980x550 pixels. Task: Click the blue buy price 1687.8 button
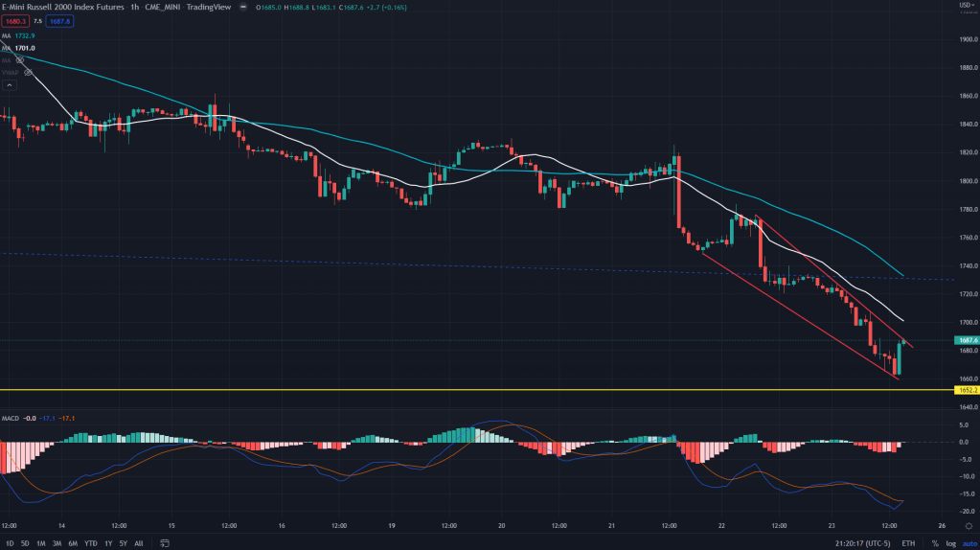[x=61, y=19]
